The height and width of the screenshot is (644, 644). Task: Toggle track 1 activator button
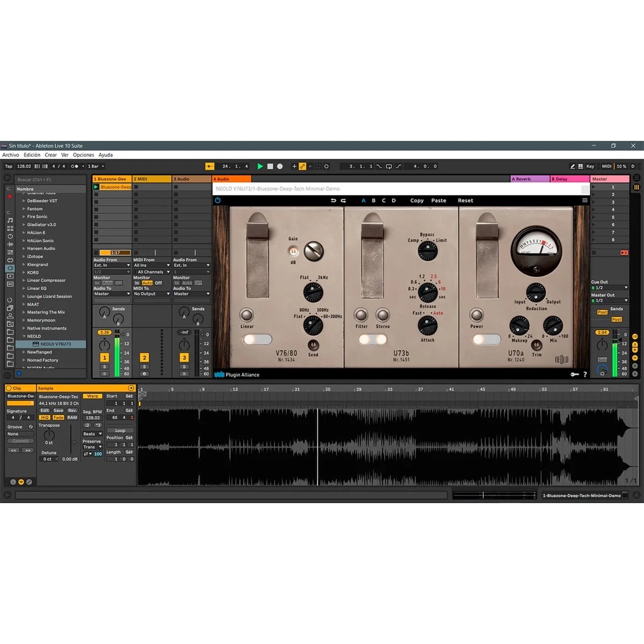pyautogui.click(x=105, y=358)
